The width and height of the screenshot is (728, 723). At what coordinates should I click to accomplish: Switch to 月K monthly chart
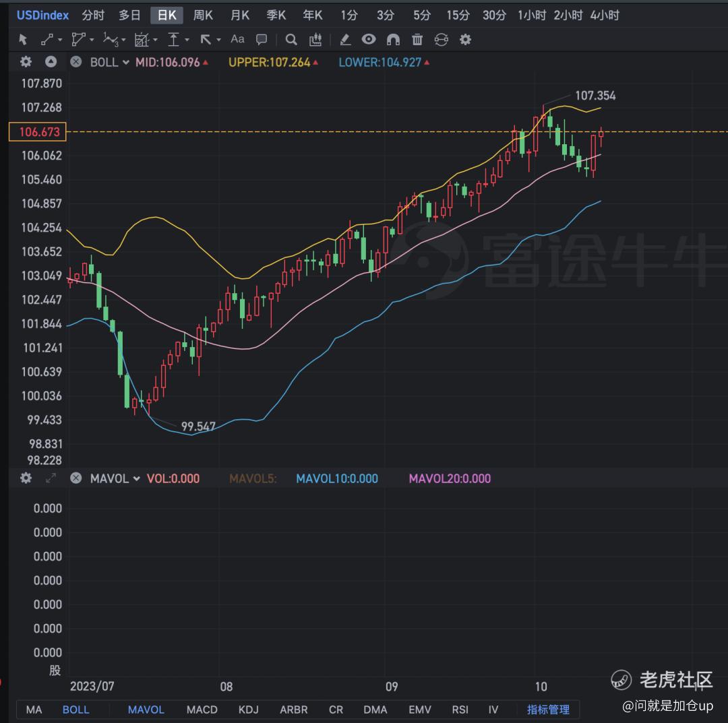tap(239, 15)
